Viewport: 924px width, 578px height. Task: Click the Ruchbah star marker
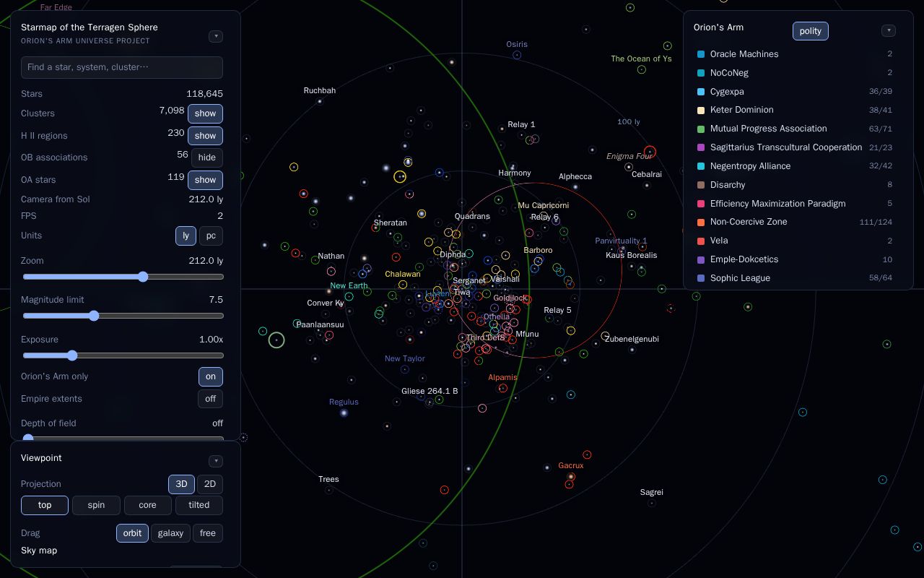click(x=320, y=102)
